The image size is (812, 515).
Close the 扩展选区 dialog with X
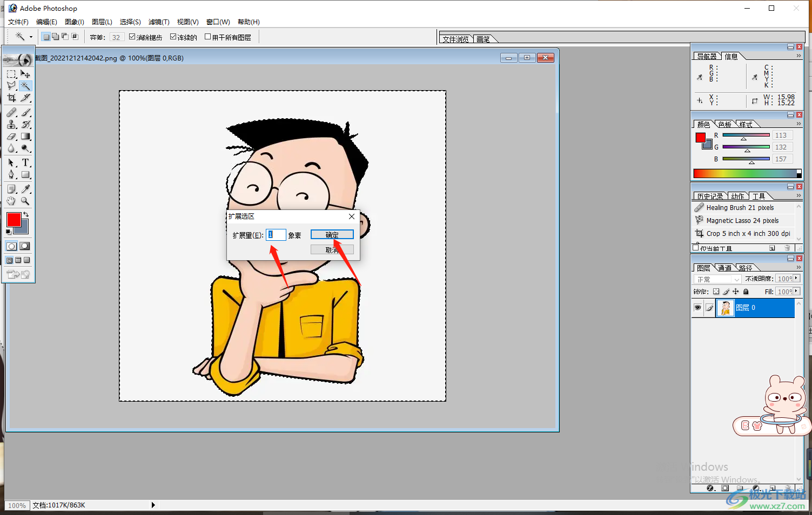(x=352, y=216)
